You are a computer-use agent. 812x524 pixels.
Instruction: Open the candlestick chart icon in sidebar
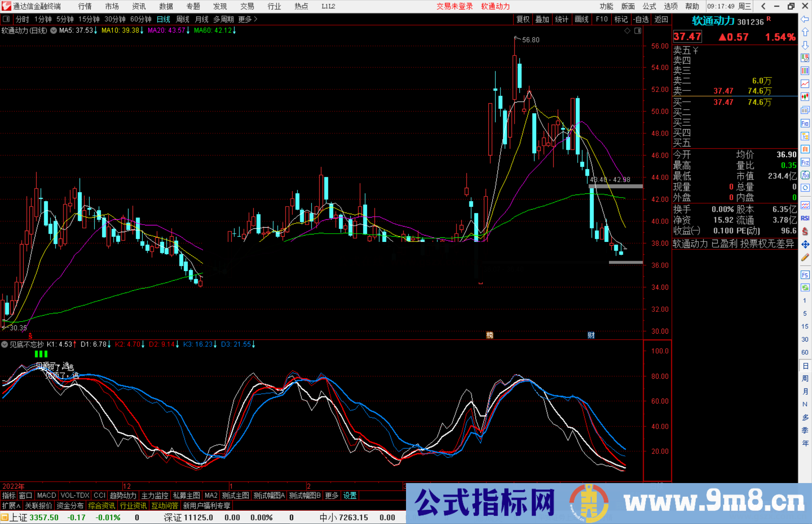[805, 97]
